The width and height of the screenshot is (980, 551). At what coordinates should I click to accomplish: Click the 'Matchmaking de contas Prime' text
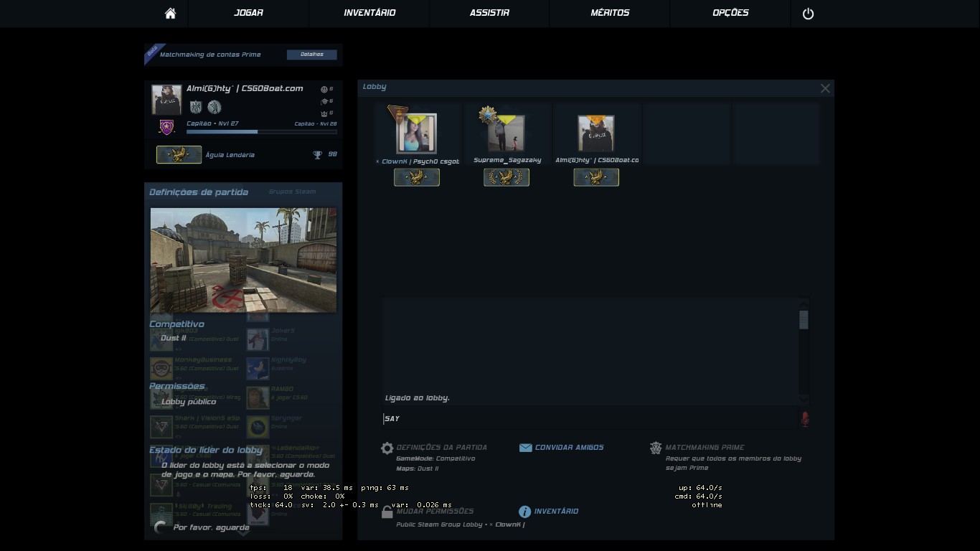click(x=210, y=55)
